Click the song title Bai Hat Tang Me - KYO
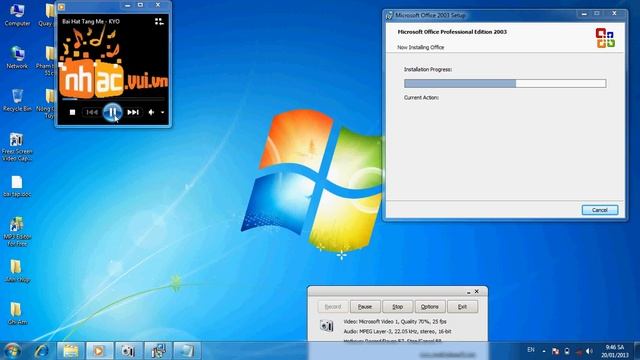 (x=91, y=22)
